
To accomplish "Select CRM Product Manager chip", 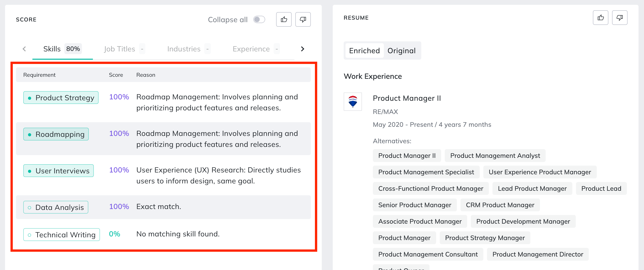I will click(x=500, y=205).
